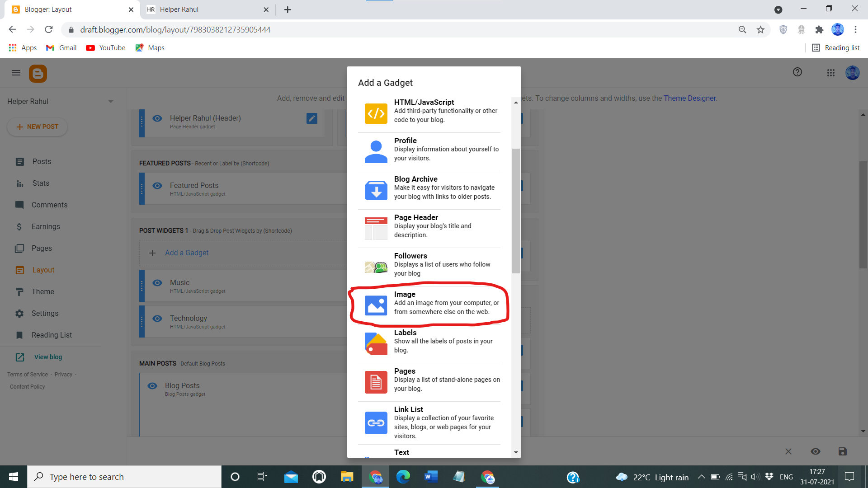Screen dimensions: 868x488
Task: Select the Page Header gadget icon
Action: 376,228
